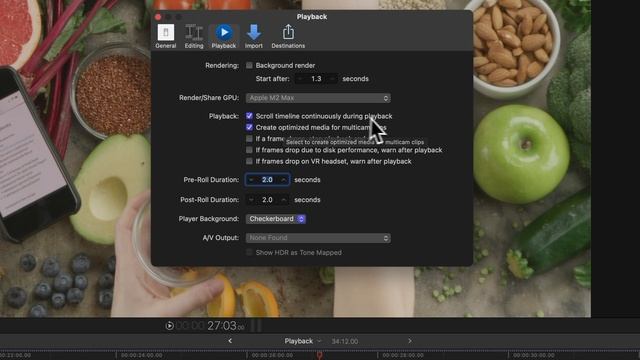640x360 pixels.
Task: Disable Scroll timeline continuously during playback
Action: tap(249, 116)
